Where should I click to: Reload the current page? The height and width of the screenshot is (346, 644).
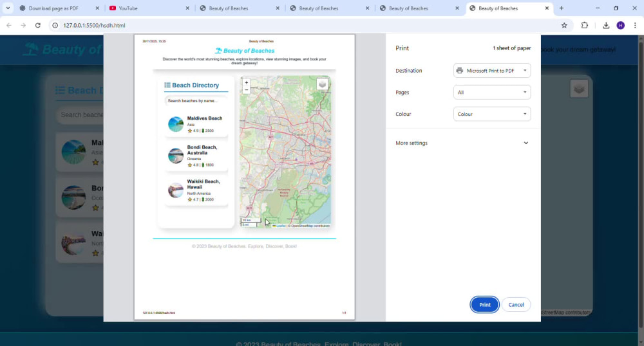38,26
